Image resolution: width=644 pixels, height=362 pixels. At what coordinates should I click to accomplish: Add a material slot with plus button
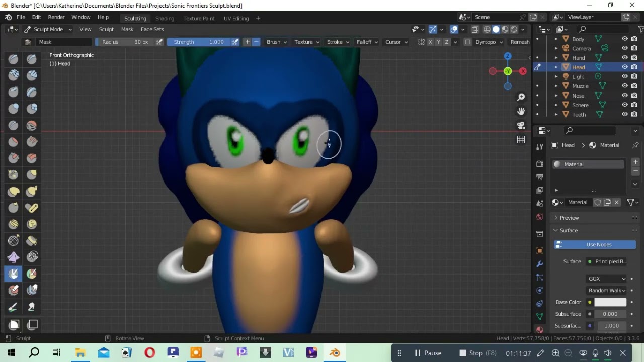635,162
